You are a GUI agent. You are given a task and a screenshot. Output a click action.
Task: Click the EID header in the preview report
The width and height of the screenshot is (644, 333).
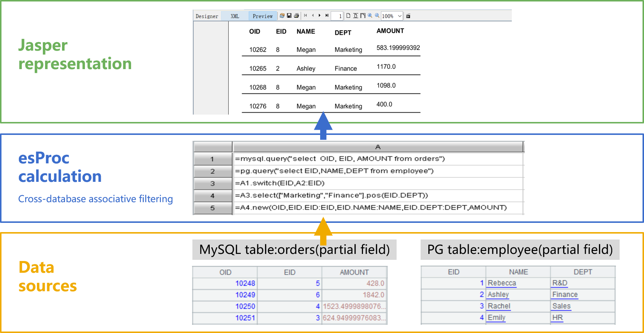point(281,31)
